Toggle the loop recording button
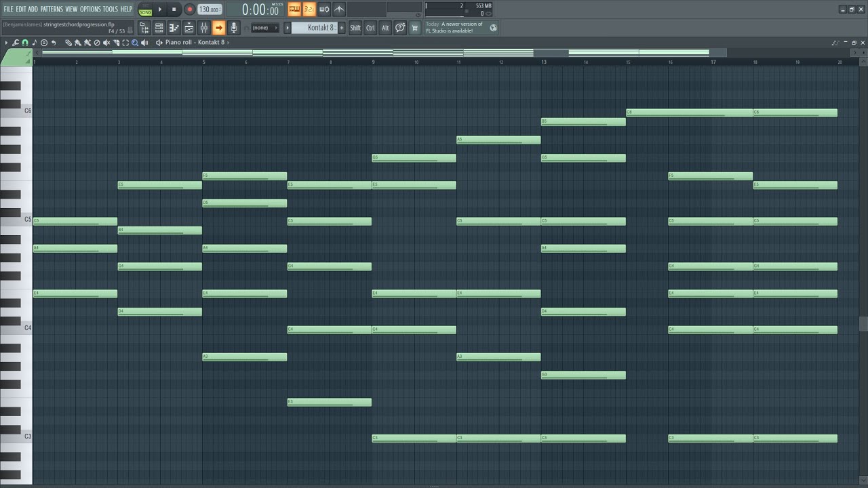 (x=324, y=9)
